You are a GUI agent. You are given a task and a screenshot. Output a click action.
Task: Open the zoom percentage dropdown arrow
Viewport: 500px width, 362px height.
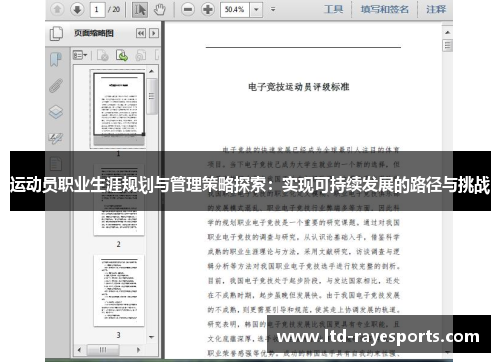256,10
